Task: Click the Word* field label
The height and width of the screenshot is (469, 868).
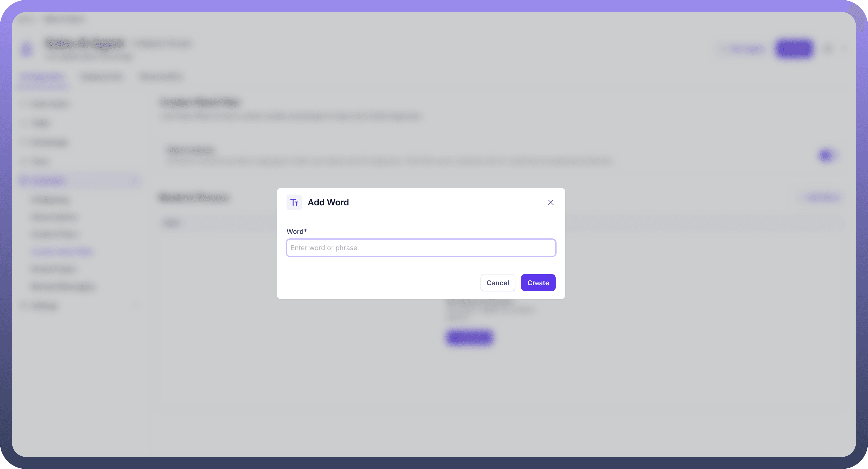Action: tap(296, 231)
